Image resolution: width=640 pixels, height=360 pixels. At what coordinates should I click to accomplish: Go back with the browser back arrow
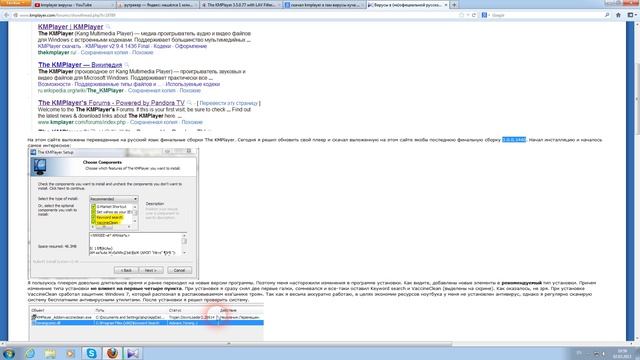point(6,15)
